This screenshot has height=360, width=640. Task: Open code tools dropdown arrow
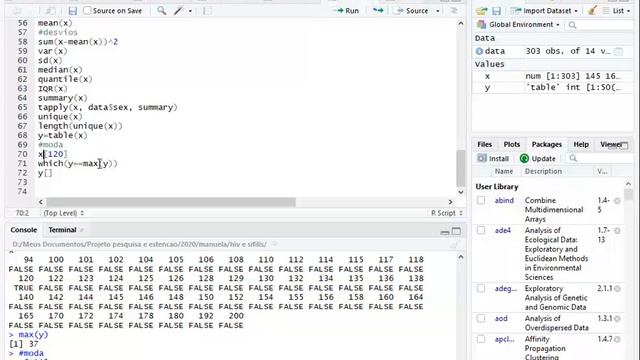pos(190,11)
